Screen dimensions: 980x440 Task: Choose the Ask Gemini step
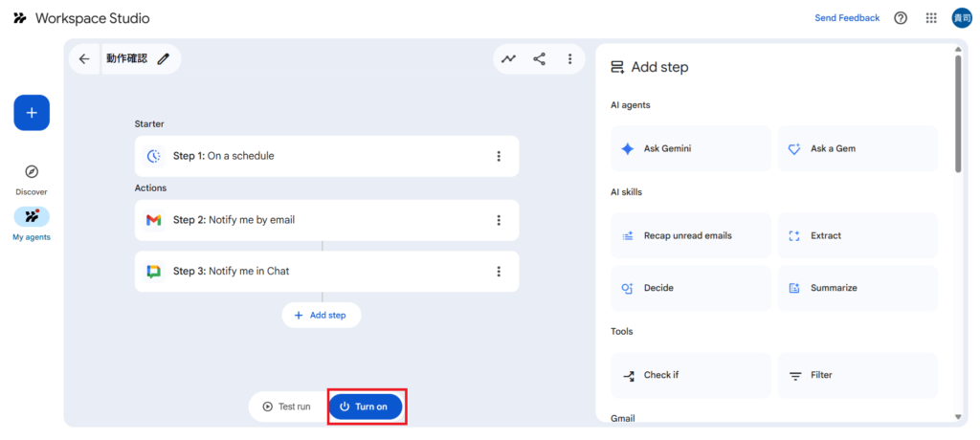click(x=690, y=149)
